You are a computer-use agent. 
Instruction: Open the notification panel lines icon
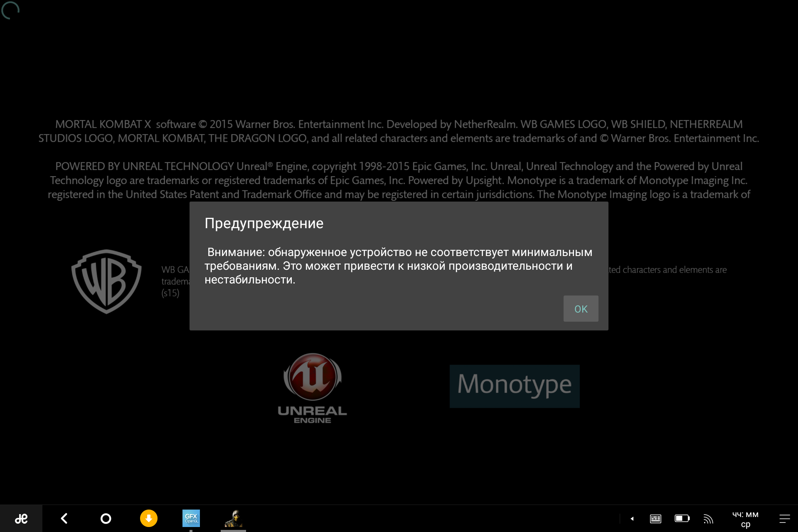tap(784, 518)
